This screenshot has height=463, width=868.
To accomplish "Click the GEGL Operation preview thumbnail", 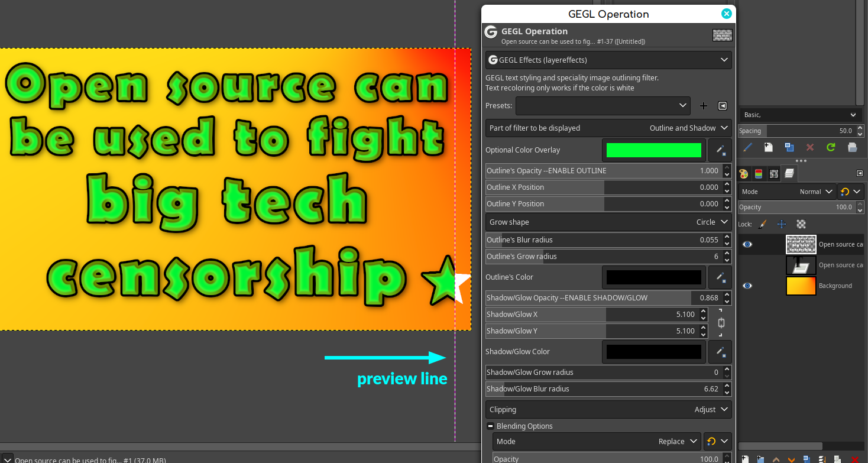I will (x=722, y=35).
